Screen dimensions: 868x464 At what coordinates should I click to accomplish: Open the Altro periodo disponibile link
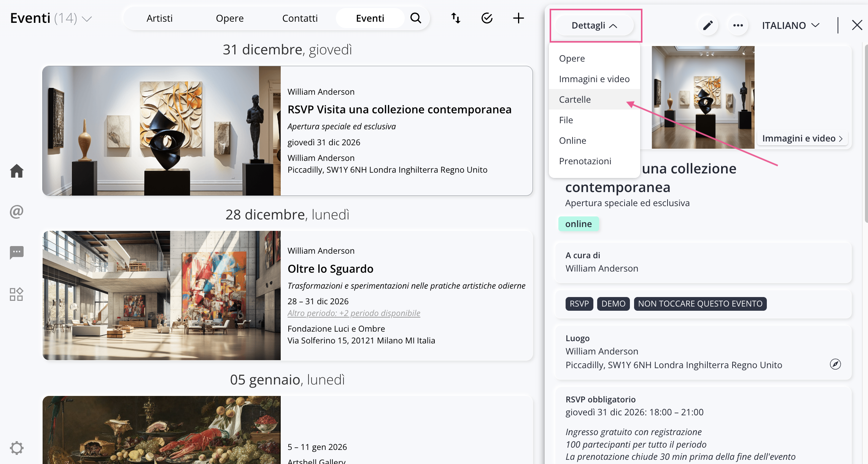[354, 313]
